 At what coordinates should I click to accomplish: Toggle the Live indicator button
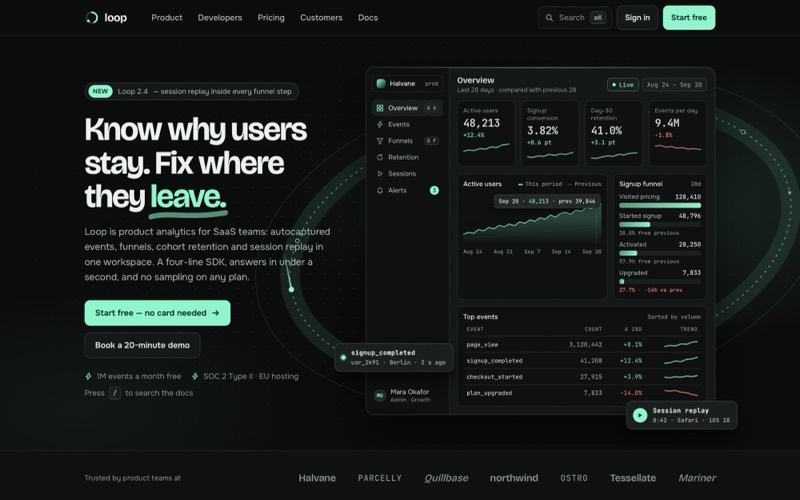point(622,85)
